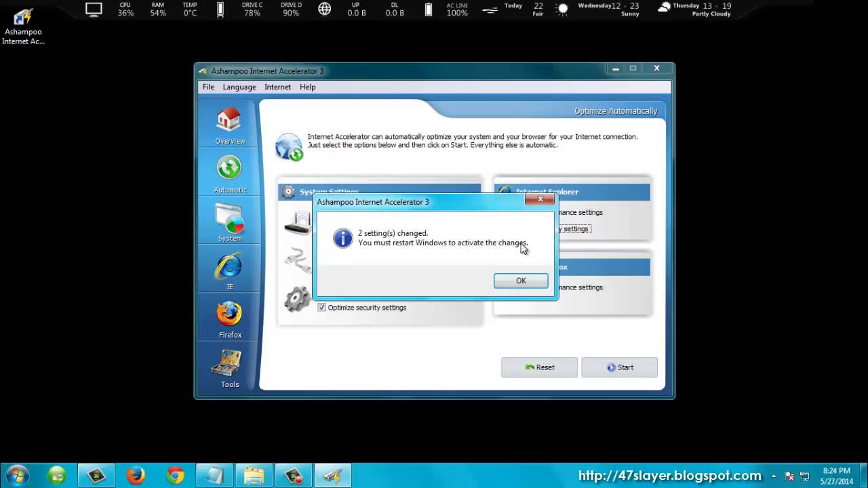Open the Windows Start menu orb
This screenshot has width=868, height=488.
16,475
